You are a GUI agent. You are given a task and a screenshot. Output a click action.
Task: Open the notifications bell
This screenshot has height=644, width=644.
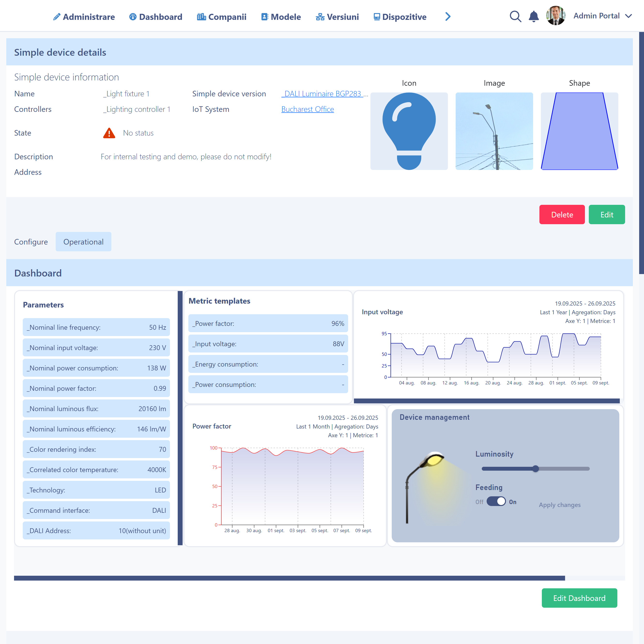tap(534, 16)
